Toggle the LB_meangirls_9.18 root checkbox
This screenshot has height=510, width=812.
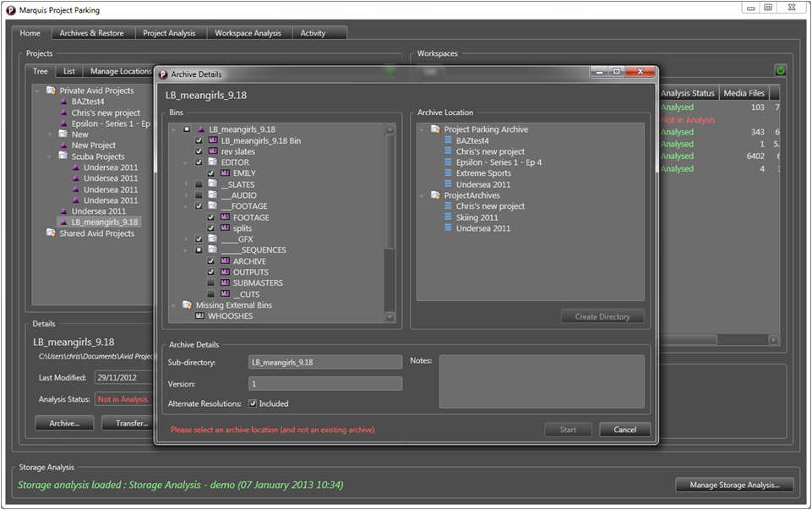point(187,129)
